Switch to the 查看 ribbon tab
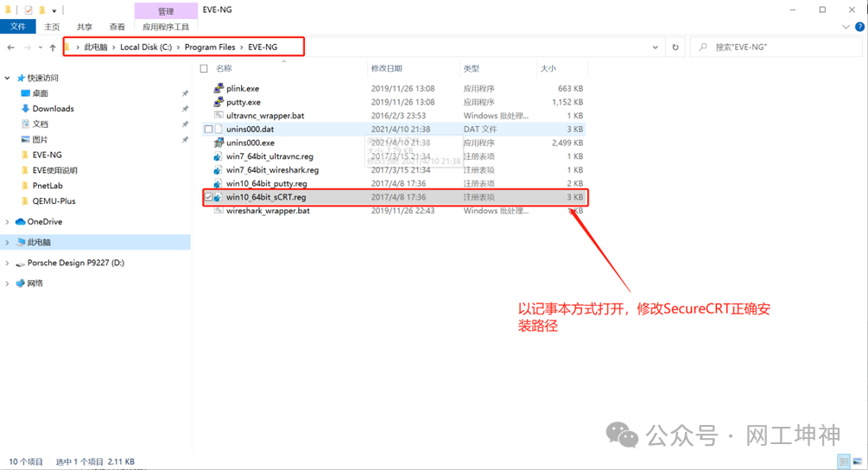Viewport: 868px width, 470px height. [x=117, y=27]
